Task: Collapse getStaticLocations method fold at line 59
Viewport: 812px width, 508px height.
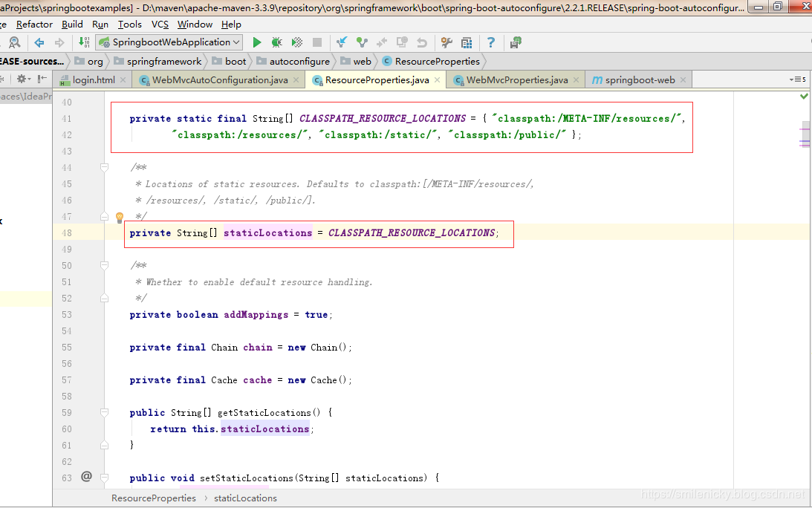Action: [105, 413]
